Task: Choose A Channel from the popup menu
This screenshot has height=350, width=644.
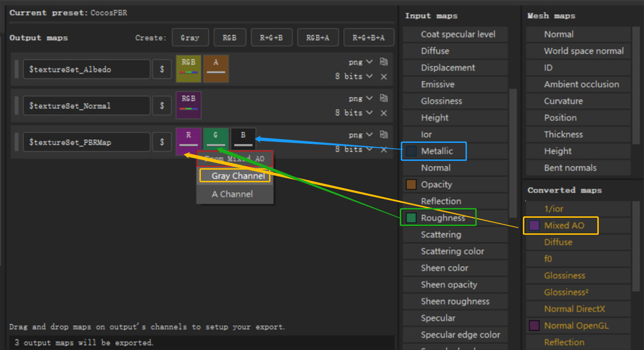Action: coord(232,194)
